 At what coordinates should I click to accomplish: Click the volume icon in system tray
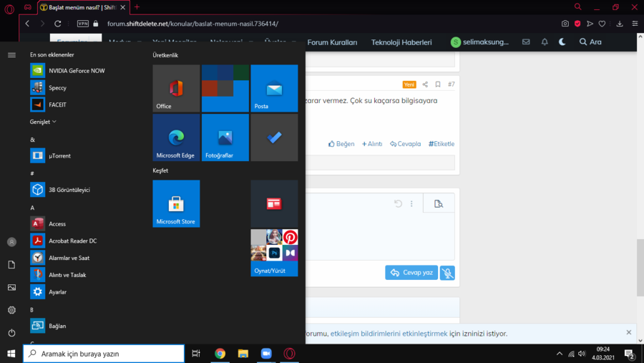pos(582,354)
